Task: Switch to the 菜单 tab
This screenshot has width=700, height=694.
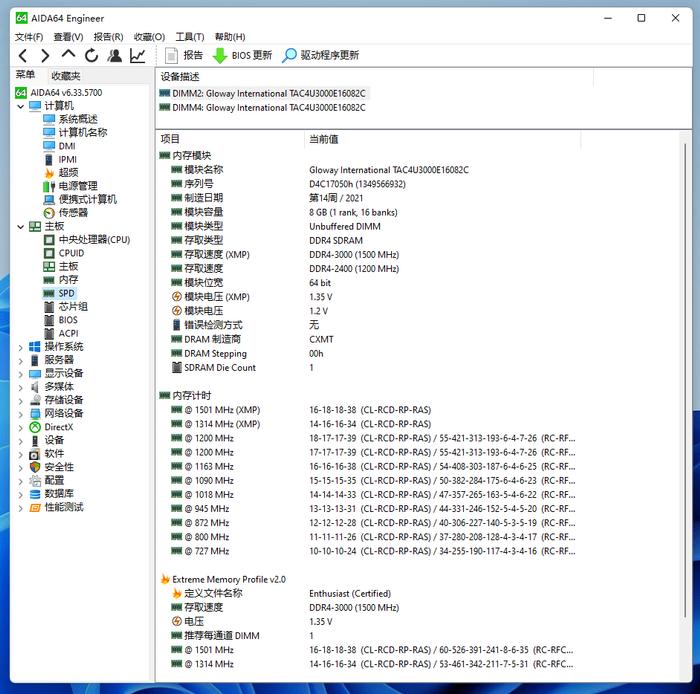Action: click(25, 75)
